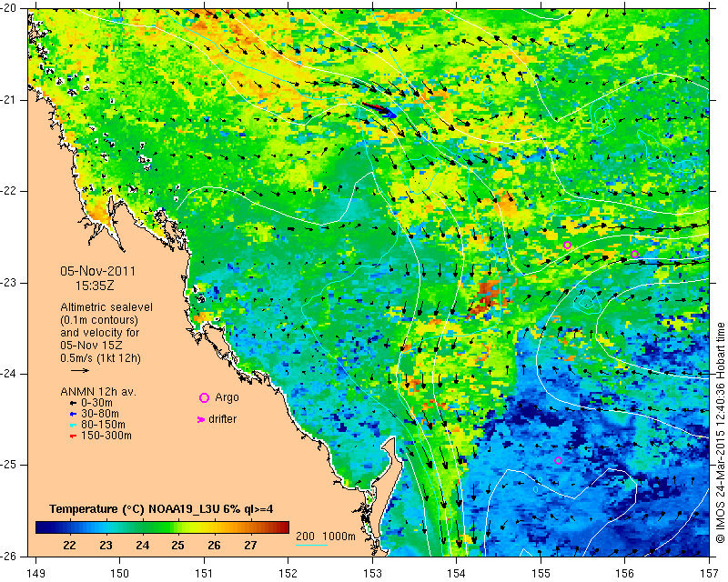This screenshot has height=582, width=728.
Task: Click the red 150-300m arrow legend symbol
Action: [x=73, y=436]
